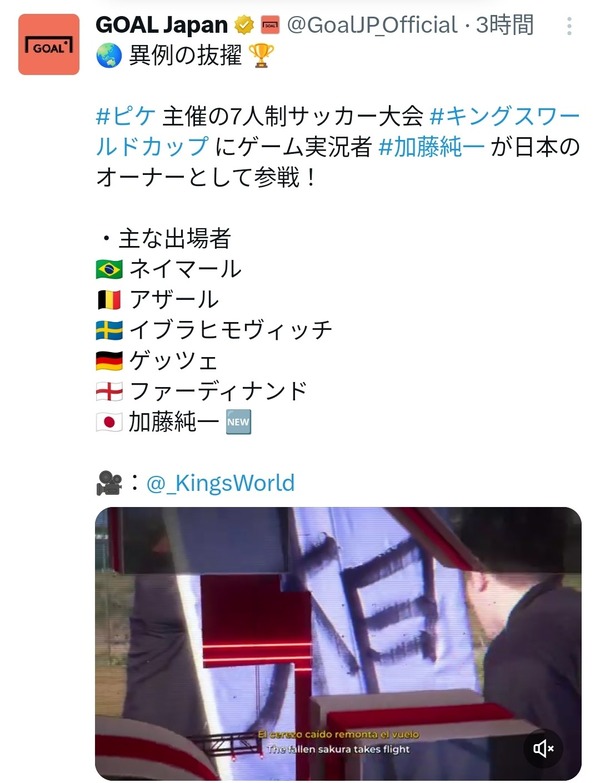
Task: Open the @_KingsWorld mention link
Action: pyautogui.click(x=220, y=483)
